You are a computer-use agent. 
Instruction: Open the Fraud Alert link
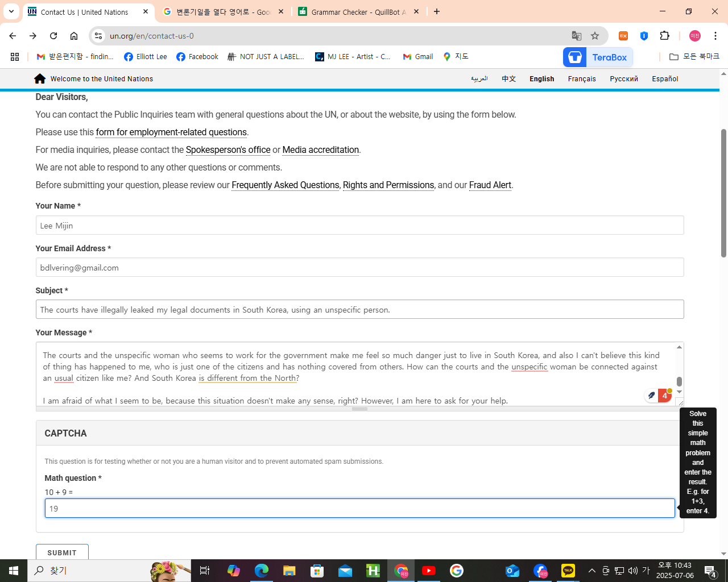(x=490, y=185)
